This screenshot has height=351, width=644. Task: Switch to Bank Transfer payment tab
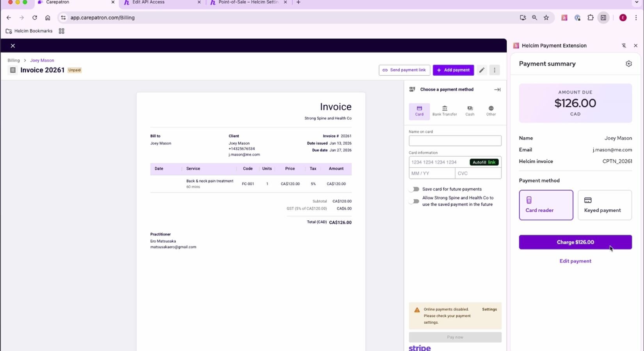(444, 111)
